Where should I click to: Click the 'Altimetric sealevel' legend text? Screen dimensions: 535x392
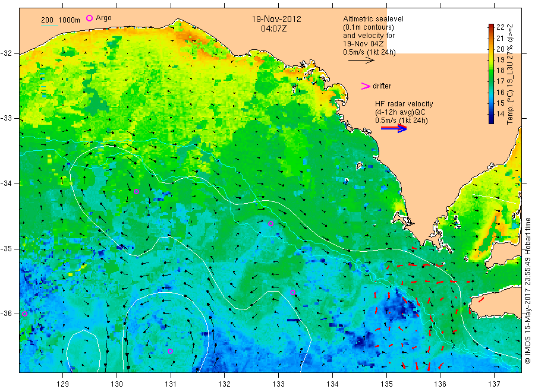[373, 19]
